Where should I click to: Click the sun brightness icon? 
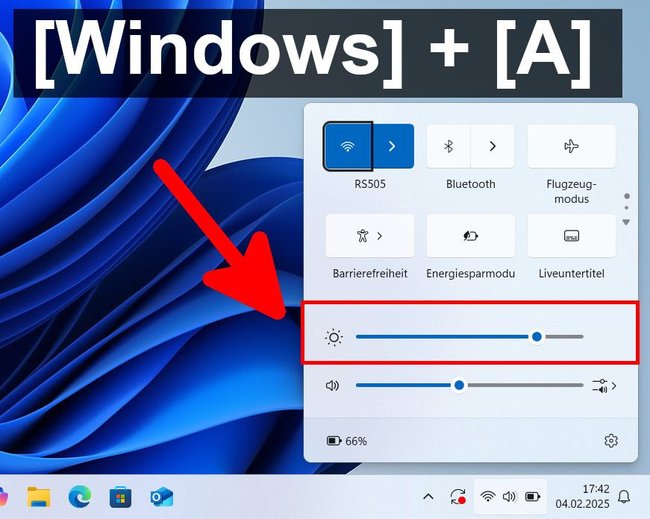click(x=334, y=337)
